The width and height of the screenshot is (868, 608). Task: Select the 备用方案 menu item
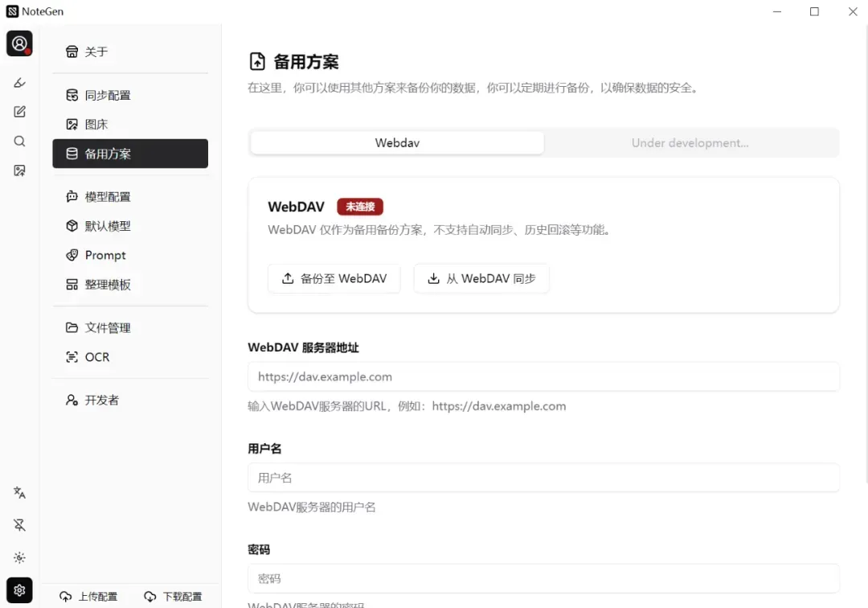130,154
